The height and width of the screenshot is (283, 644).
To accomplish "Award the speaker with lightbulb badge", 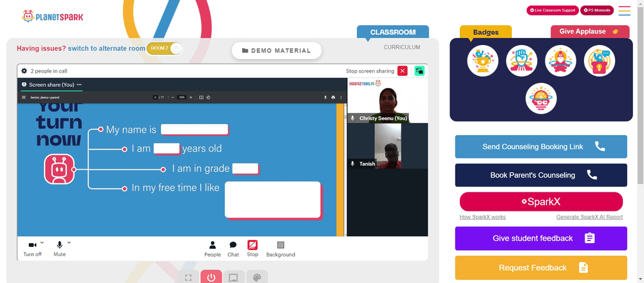I will pos(599,60).
